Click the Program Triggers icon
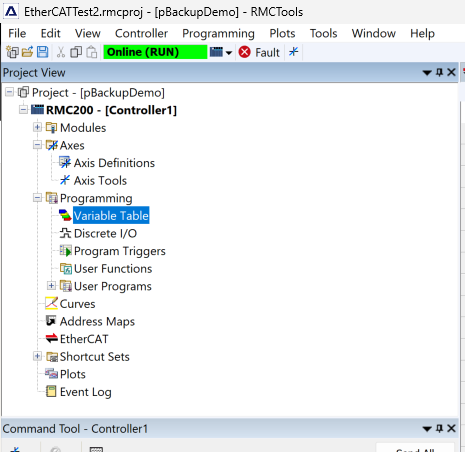Screen dimensions: 465x452 pyautogui.click(x=65, y=251)
